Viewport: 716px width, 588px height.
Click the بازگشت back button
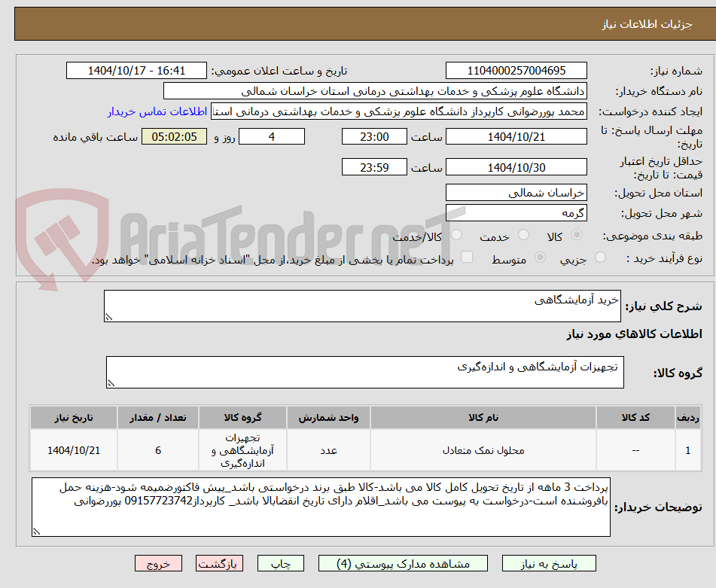pos(219,563)
